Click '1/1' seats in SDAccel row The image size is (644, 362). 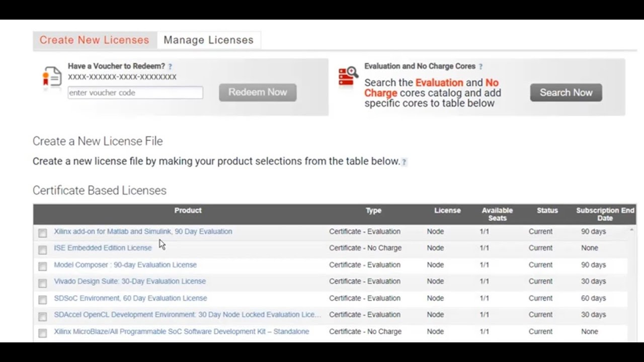[x=484, y=315]
